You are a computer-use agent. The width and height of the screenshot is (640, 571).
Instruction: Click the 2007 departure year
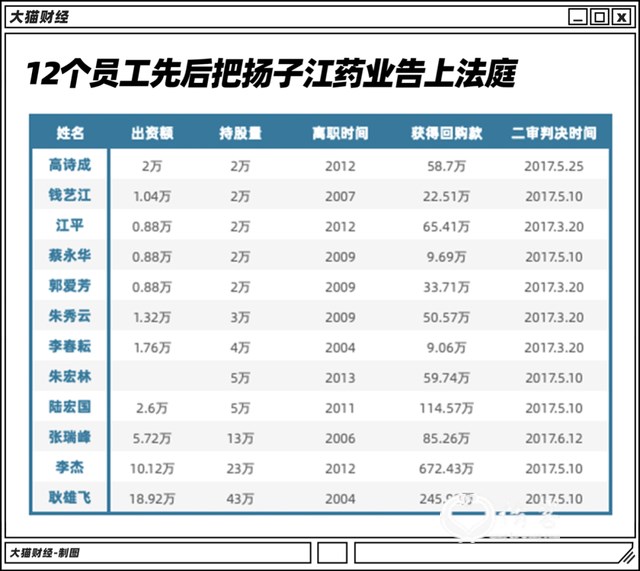pyautogui.click(x=340, y=197)
